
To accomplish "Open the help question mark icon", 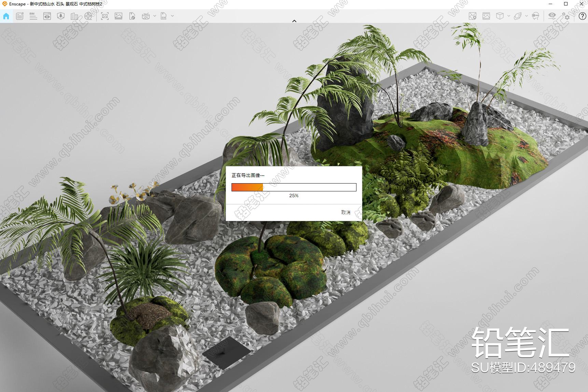I will tap(583, 16).
